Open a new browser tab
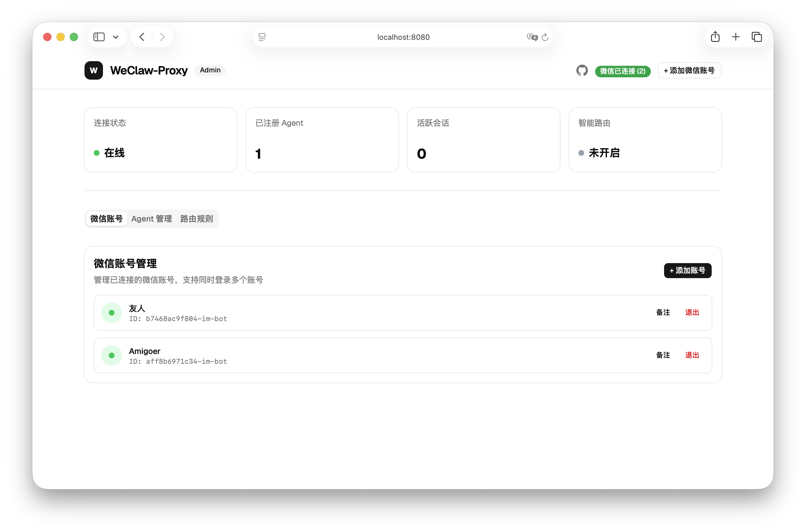806x532 pixels. (x=735, y=37)
